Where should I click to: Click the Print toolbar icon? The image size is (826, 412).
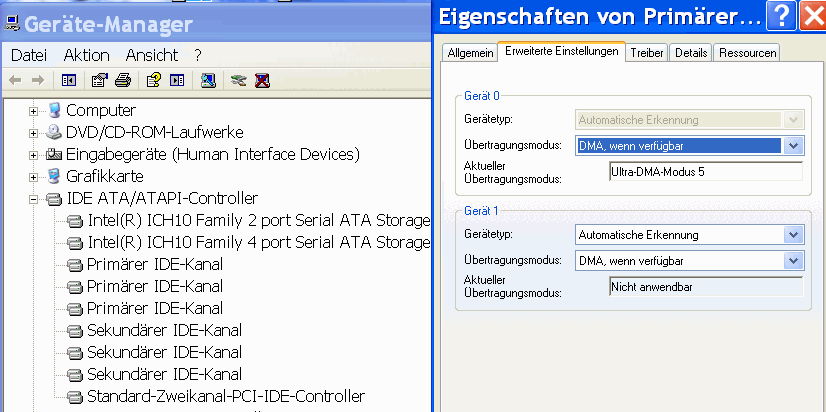[x=123, y=80]
